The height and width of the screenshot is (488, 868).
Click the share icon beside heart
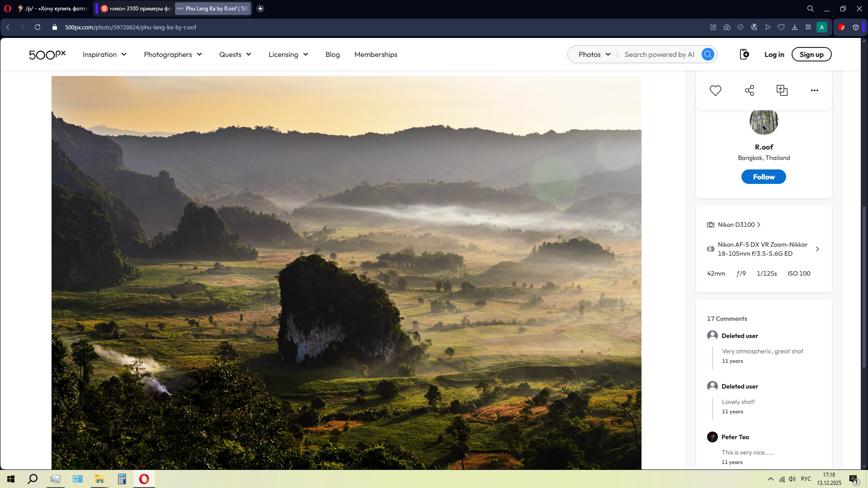click(749, 90)
